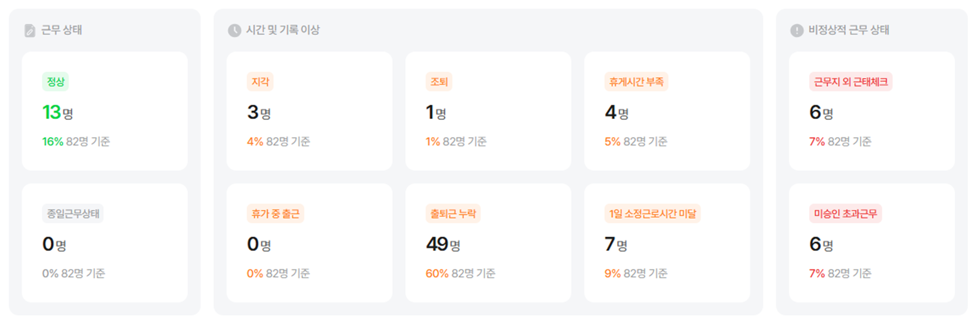Open the 49명 missing clock-in count

443,244
